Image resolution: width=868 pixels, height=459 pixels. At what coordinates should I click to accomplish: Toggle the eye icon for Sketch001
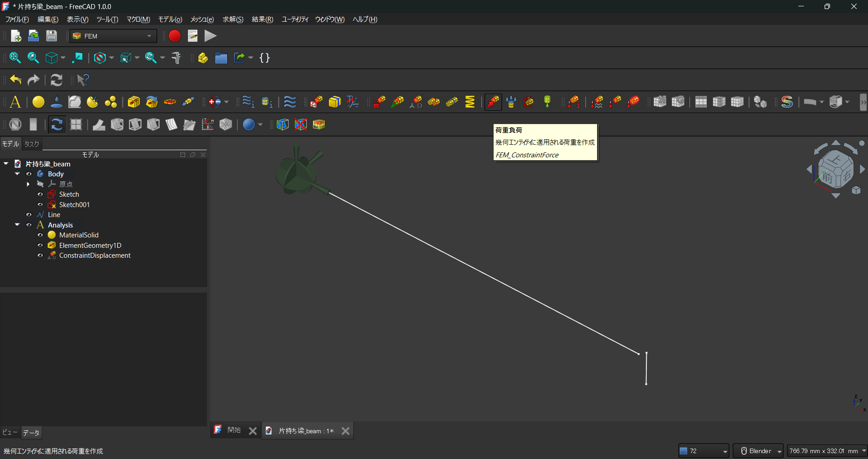point(40,205)
